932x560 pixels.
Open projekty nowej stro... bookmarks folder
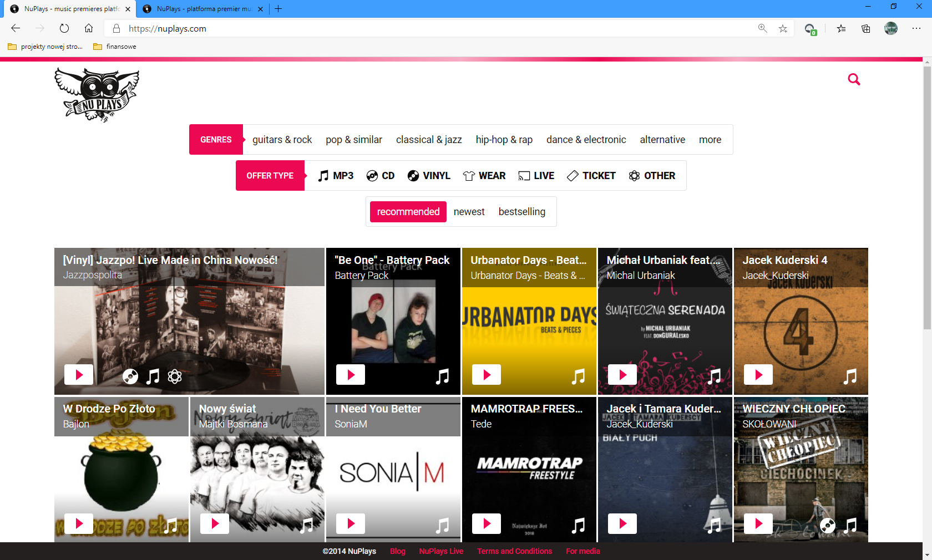[x=45, y=47]
